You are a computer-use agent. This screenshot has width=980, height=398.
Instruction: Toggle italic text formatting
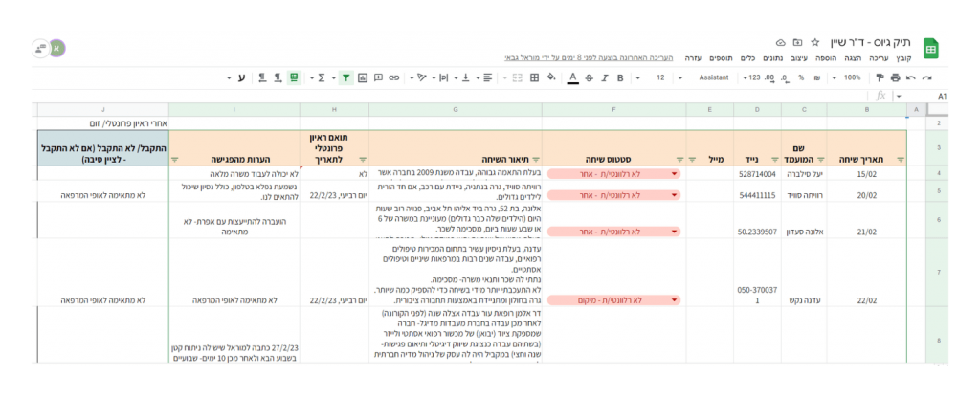607,77
